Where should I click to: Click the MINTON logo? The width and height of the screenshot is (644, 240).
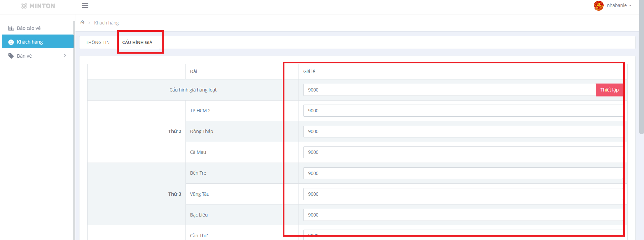pos(38,6)
